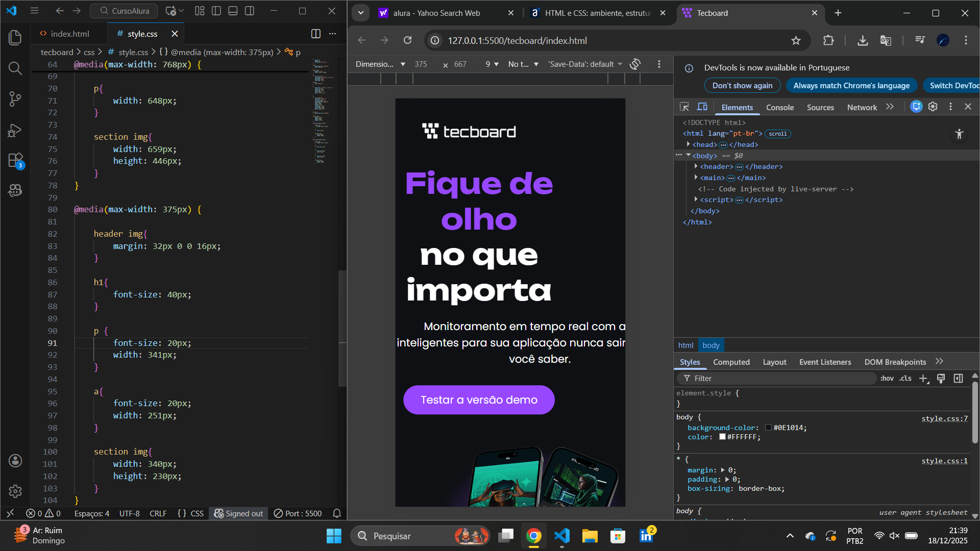Image resolution: width=980 pixels, height=551 pixels.
Task: Open DevTools settings gear
Action: pyautogui.click(x=933, y=107)
